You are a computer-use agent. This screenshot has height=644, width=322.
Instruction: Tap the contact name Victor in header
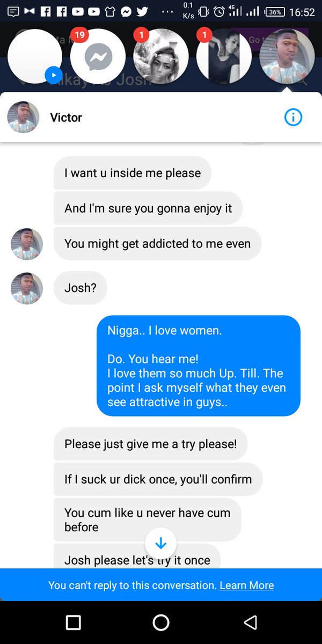66,118
